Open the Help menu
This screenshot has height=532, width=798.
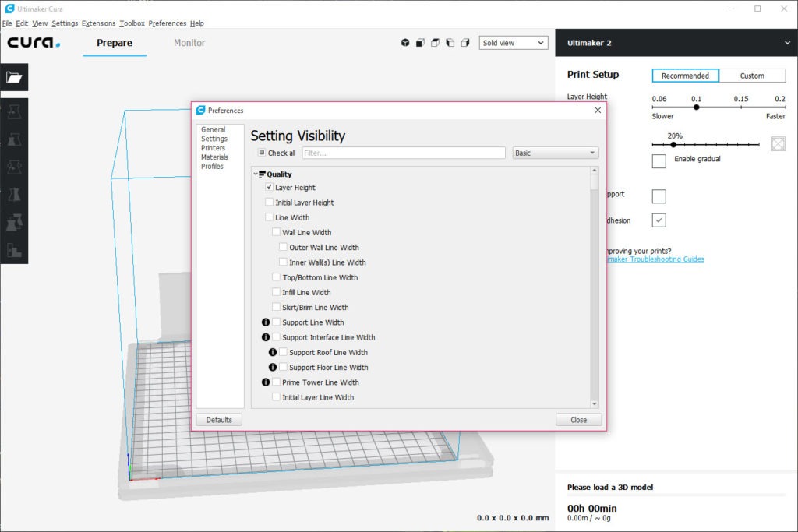tap(197, 23)
